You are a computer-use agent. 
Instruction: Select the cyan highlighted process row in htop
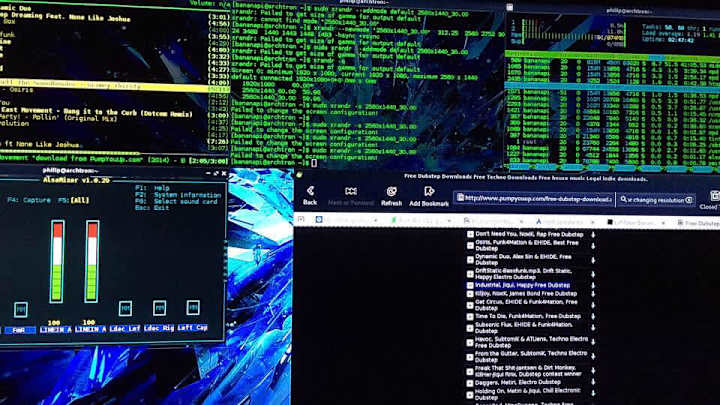(612, 86)
